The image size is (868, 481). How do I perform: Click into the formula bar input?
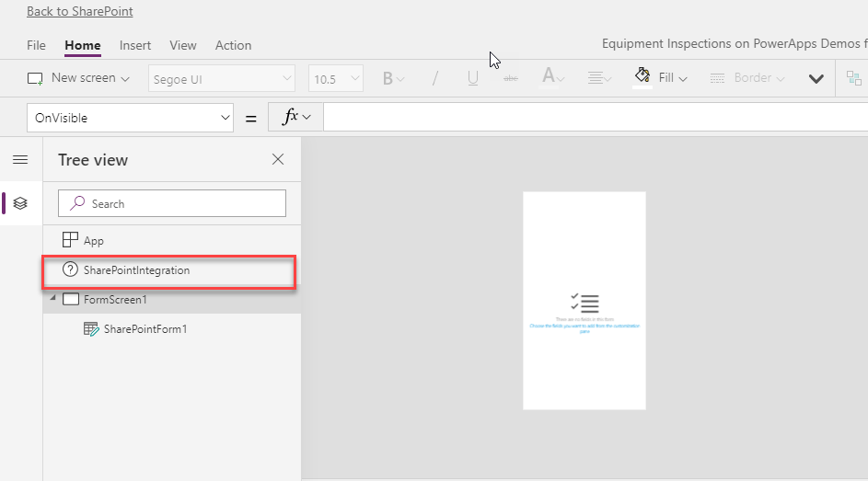(596, 117)
